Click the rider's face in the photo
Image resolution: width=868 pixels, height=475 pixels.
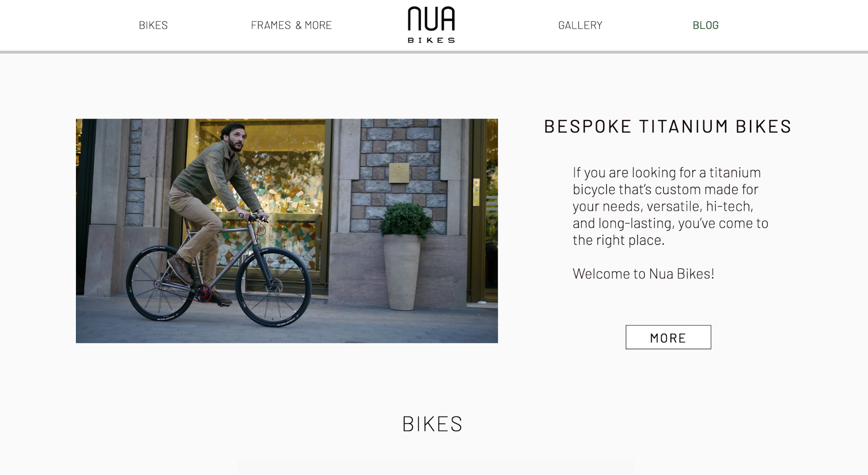coord(236,139)
